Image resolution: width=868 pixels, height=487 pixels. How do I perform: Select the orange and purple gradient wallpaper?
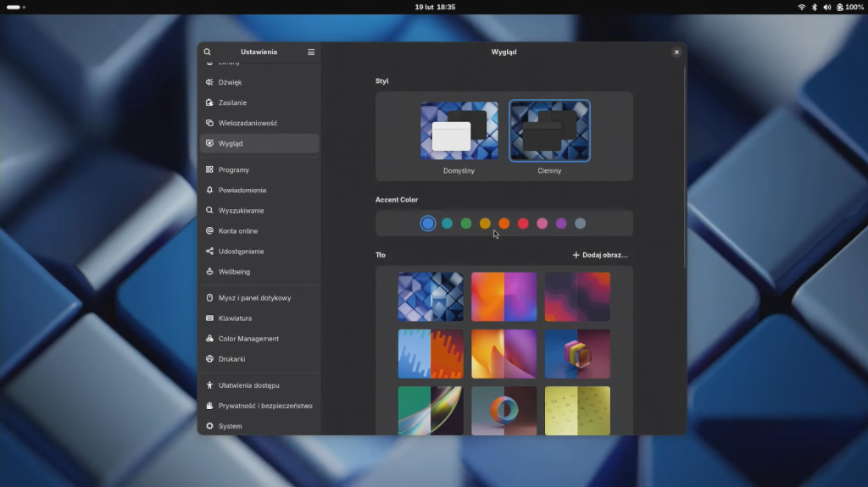coord(504,296)
